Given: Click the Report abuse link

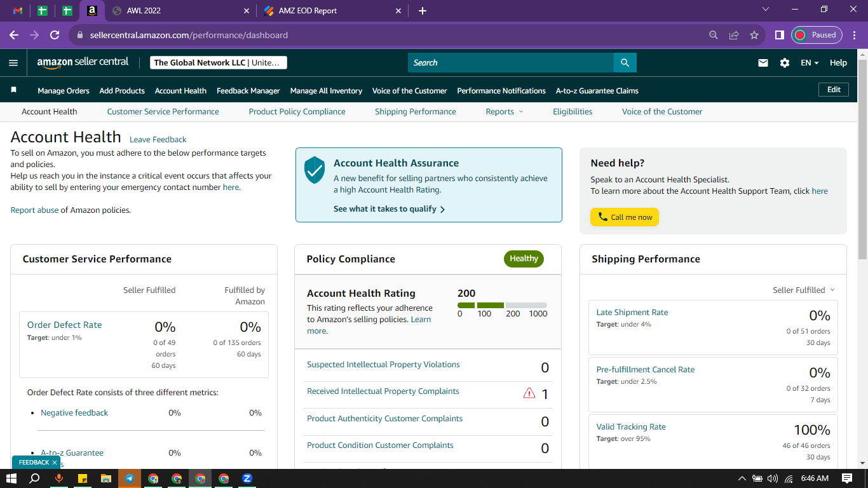Looking at the screenshot, I should 34,210.
